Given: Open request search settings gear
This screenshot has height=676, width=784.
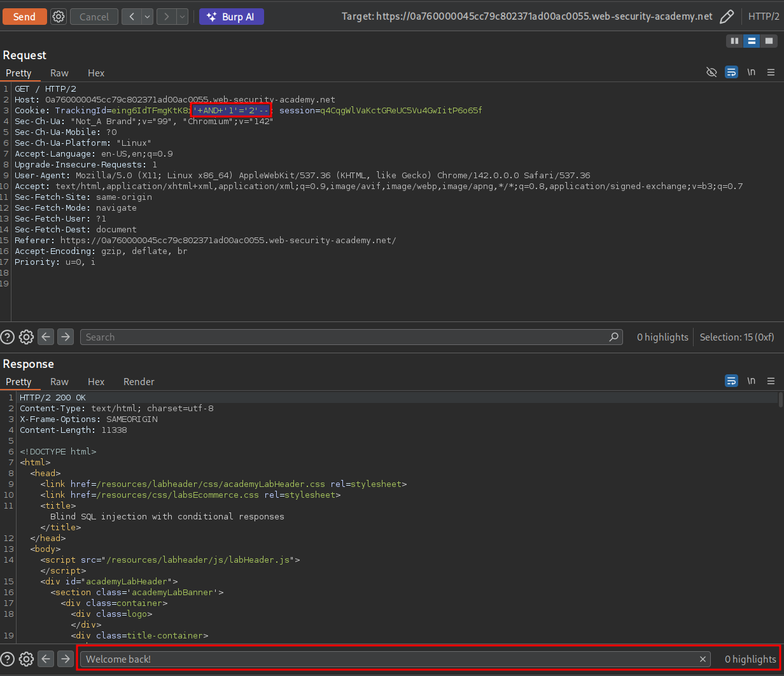Looking at the screenshot, I should pyautogui.click(x=26, y=337).
